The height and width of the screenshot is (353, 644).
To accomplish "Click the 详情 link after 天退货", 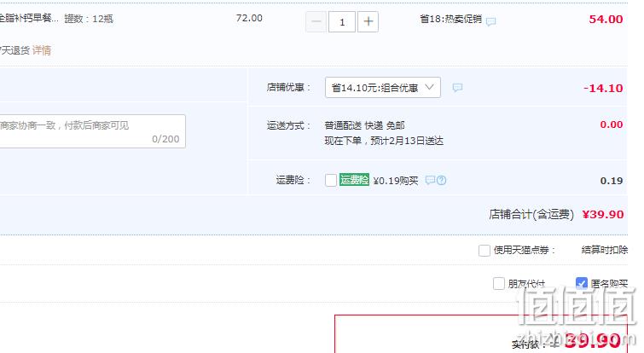I will pos(42,50).
